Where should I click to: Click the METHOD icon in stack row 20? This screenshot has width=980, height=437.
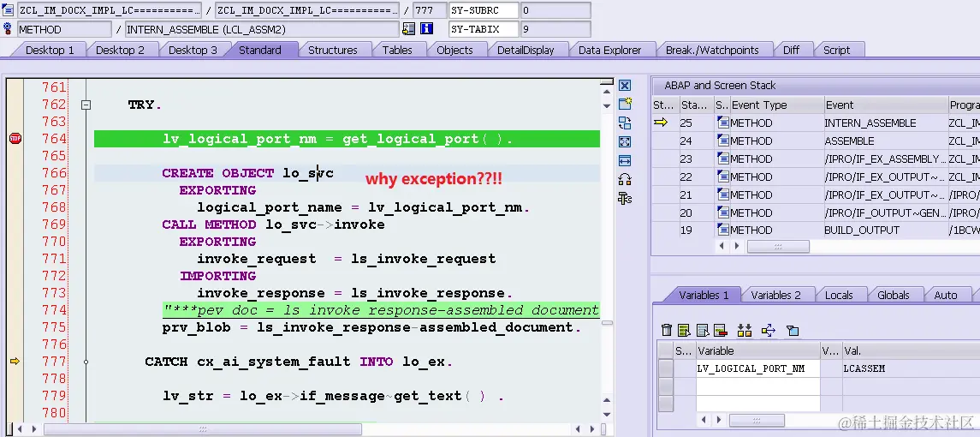pyautogui.click(x=722, y=213)
